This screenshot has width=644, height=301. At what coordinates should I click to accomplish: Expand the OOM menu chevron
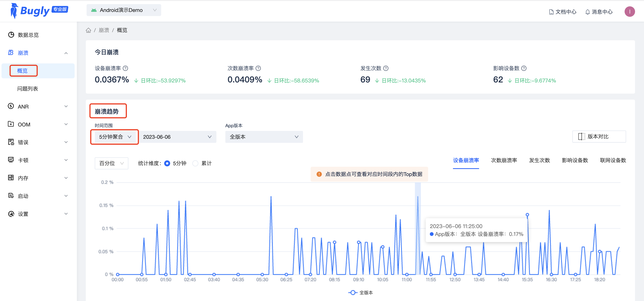click(x=66, y=124)
